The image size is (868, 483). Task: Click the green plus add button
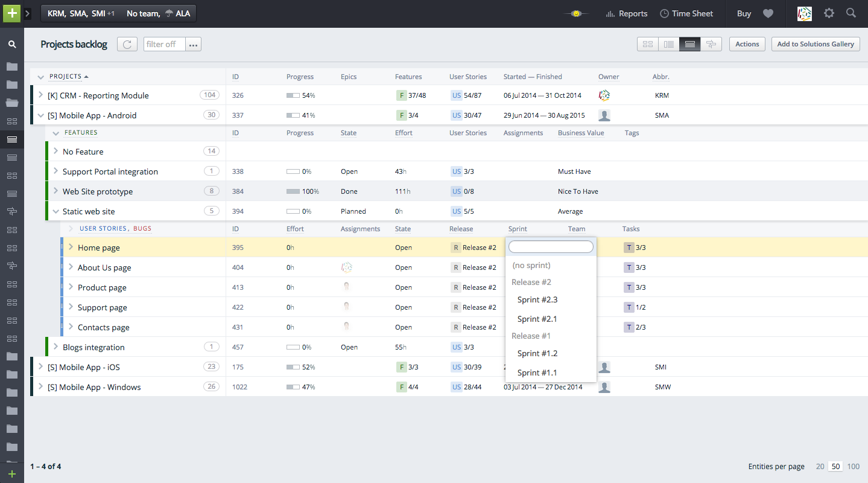(x=11, y=13)
